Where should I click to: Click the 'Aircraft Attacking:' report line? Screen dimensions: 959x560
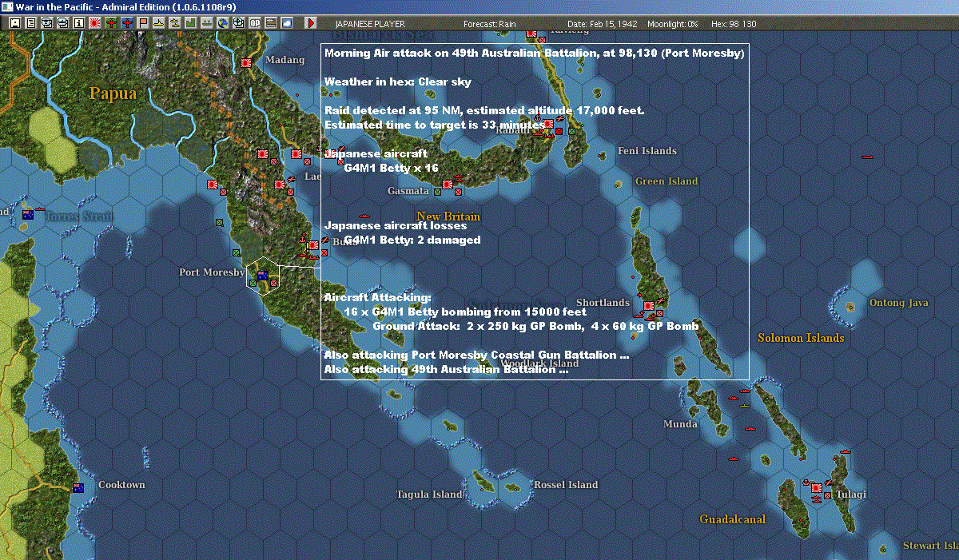point(377,297)
